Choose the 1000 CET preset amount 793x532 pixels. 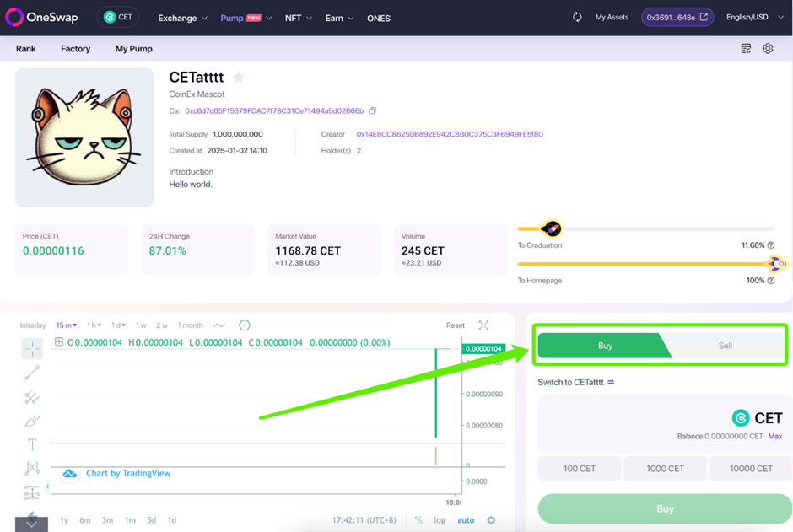(665, 468)
